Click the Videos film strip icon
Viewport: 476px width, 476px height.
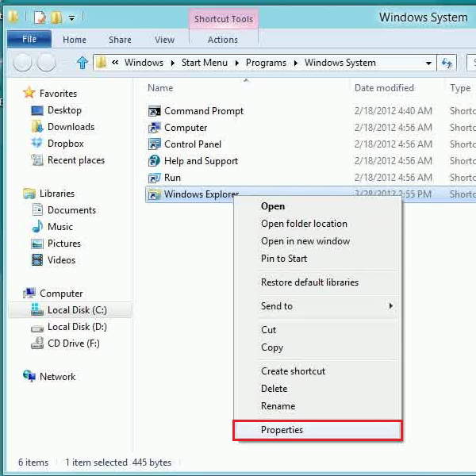[37, 260]
